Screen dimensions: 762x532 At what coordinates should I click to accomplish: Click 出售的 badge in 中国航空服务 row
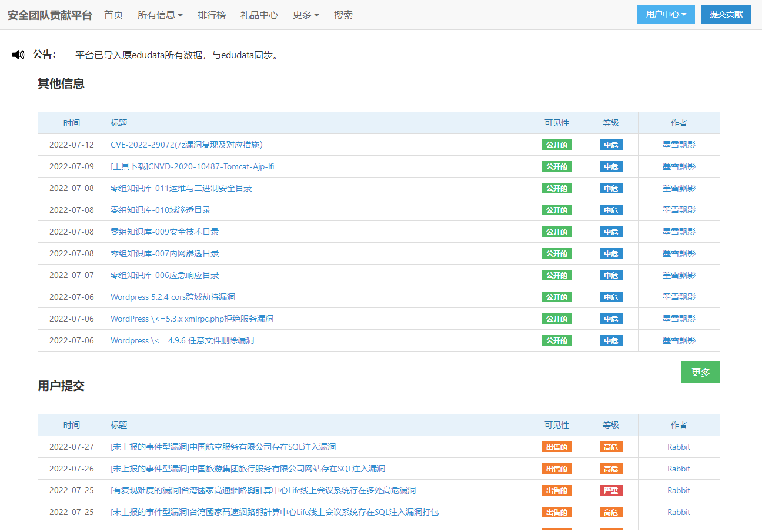coord(557,447)
